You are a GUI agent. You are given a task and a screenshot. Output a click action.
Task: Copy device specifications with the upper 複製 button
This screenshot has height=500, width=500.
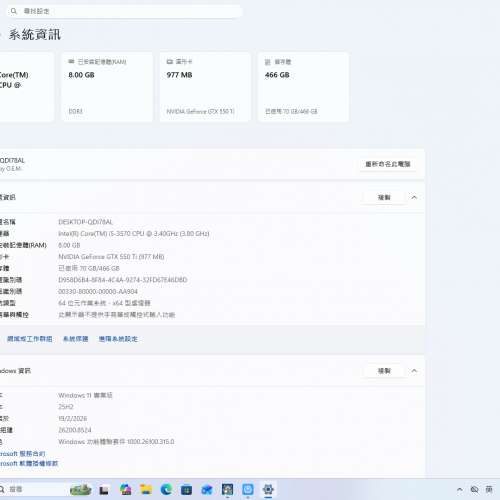click(384, 197)
